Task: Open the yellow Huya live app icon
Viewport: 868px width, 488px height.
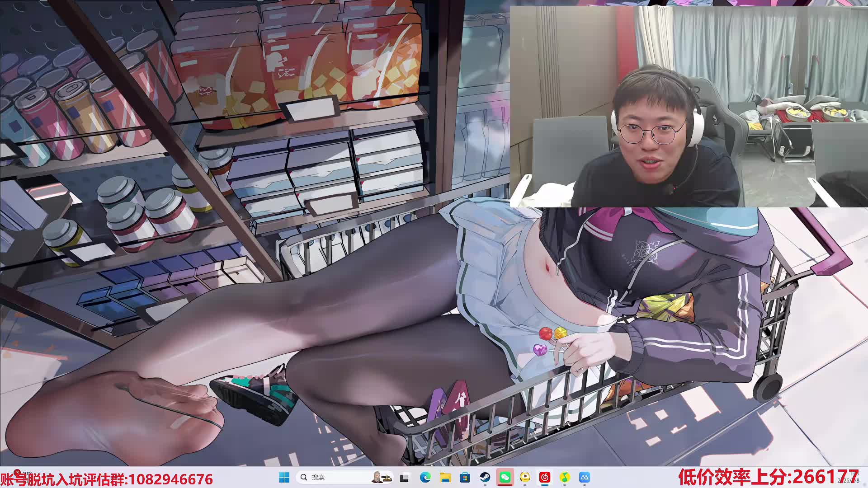Action: (x=525, y=477)
